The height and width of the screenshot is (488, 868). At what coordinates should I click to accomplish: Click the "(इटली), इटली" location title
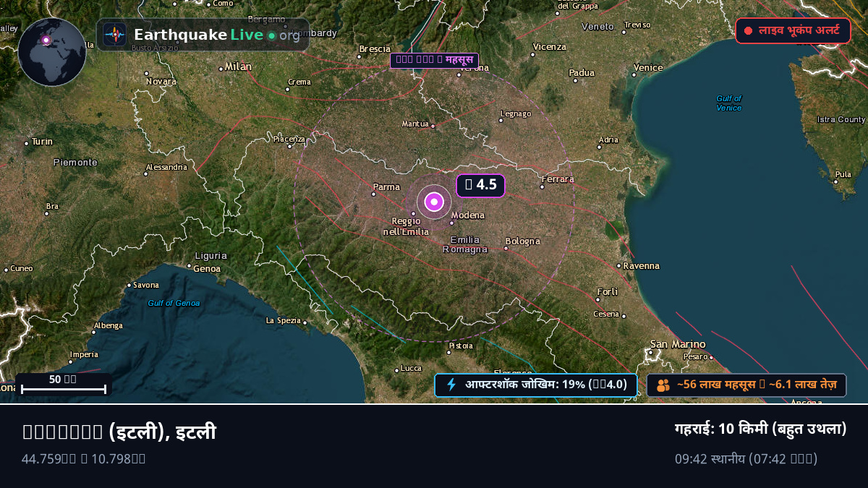click(119, 432)
